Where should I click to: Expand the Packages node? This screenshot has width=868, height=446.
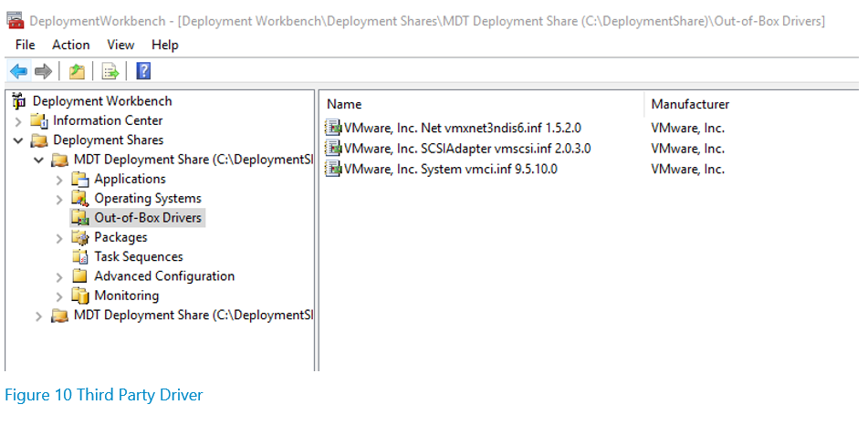[x=59, y=238]
